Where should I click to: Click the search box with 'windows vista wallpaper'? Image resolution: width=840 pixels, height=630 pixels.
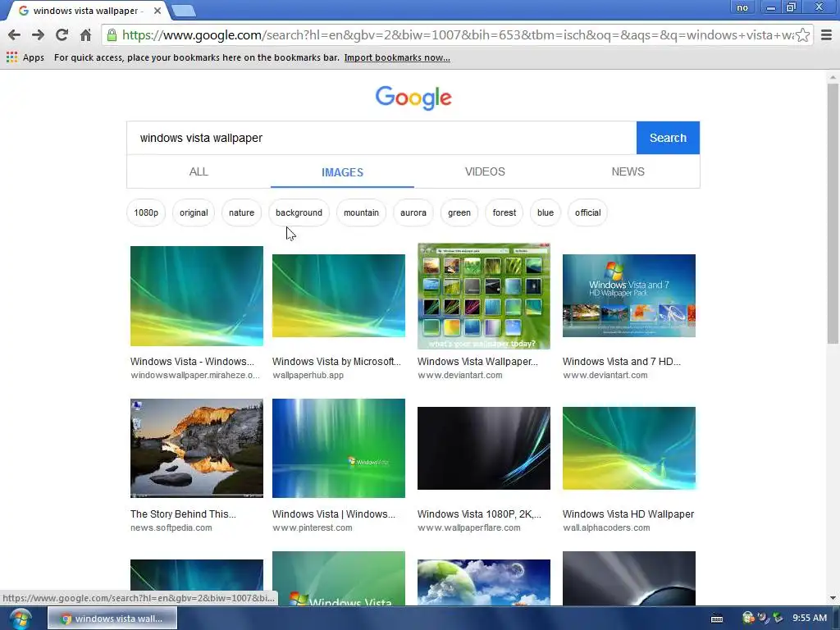(381, 138)
